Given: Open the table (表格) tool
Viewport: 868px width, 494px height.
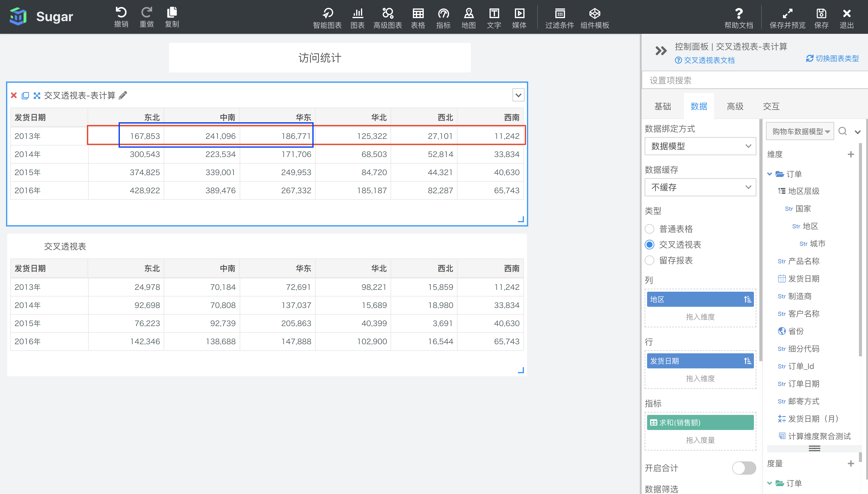Looking at the screenshot, I should point(418,18).
